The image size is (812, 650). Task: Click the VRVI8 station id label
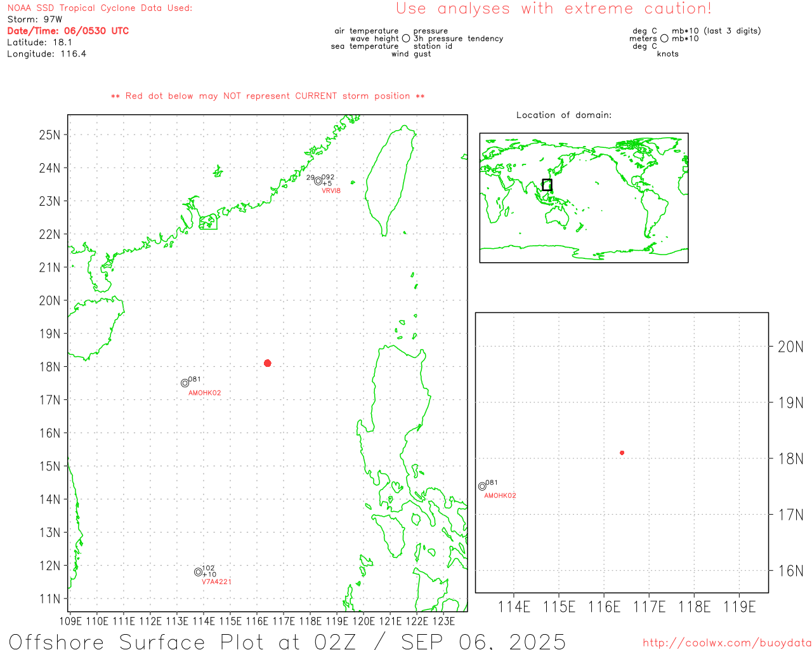point(331,190)
